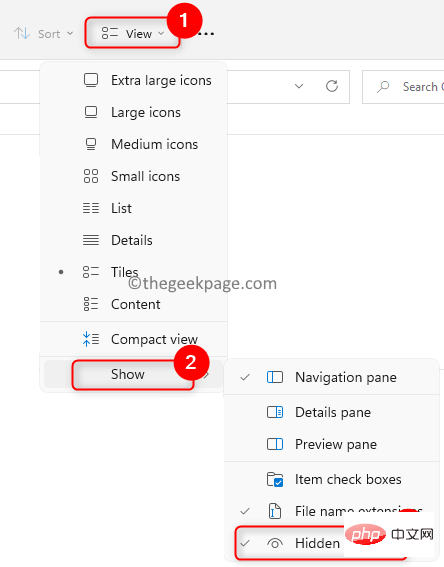The width and height of the screenshot is (444, 567).
Task: Enable the Details pane
Action: pyautogui.click(x=332, y=412)
